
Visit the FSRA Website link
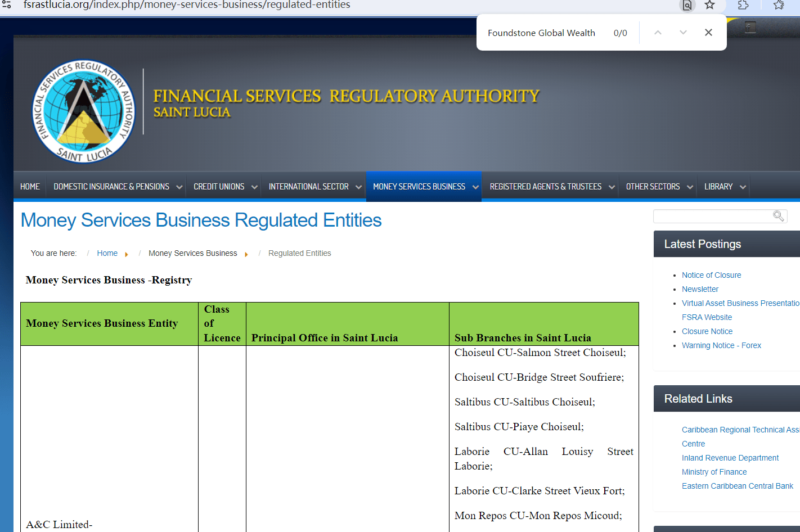click(707, 317)
